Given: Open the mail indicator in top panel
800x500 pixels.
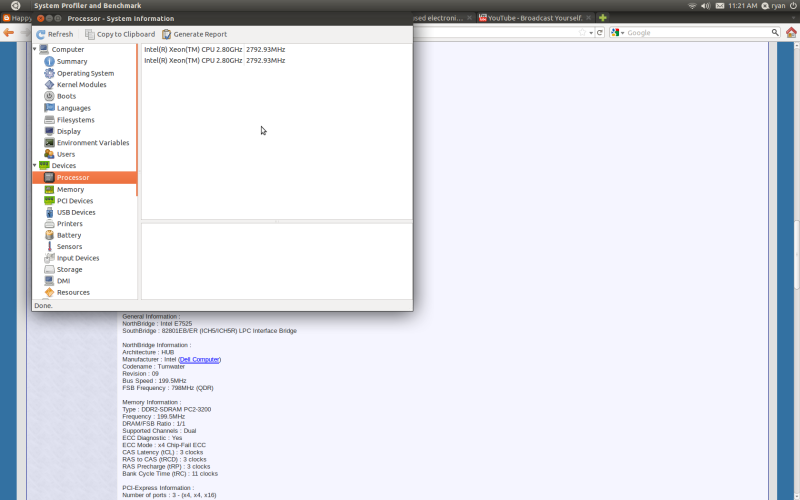Looking at the screenshot, I should tap(719, 6).
